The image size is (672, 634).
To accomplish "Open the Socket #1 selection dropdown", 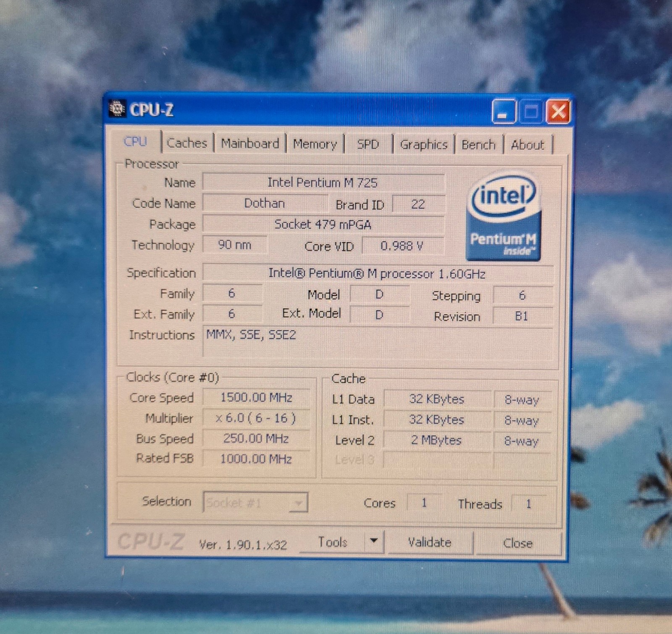I will [x=255, y=502].
